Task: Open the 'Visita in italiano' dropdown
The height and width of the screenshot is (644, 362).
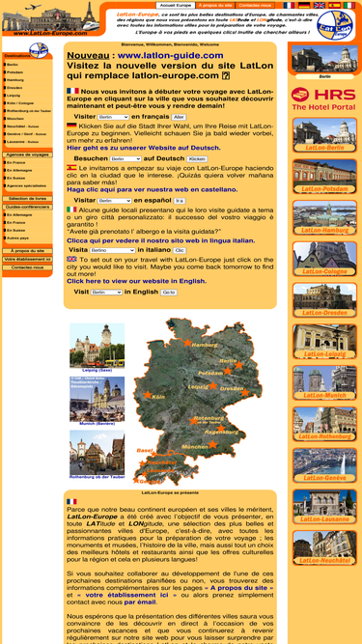Action: (x=112, y=250)
